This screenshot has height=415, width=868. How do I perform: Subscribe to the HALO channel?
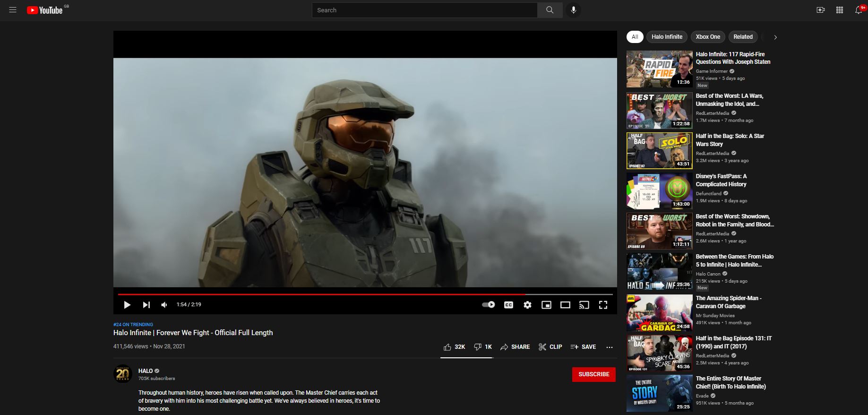pos(593,374)
